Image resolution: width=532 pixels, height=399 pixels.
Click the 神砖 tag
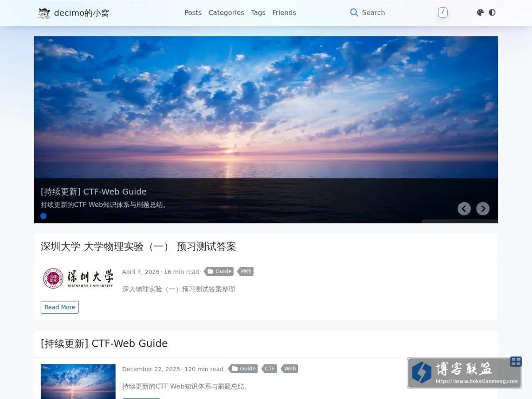(246, 271)
